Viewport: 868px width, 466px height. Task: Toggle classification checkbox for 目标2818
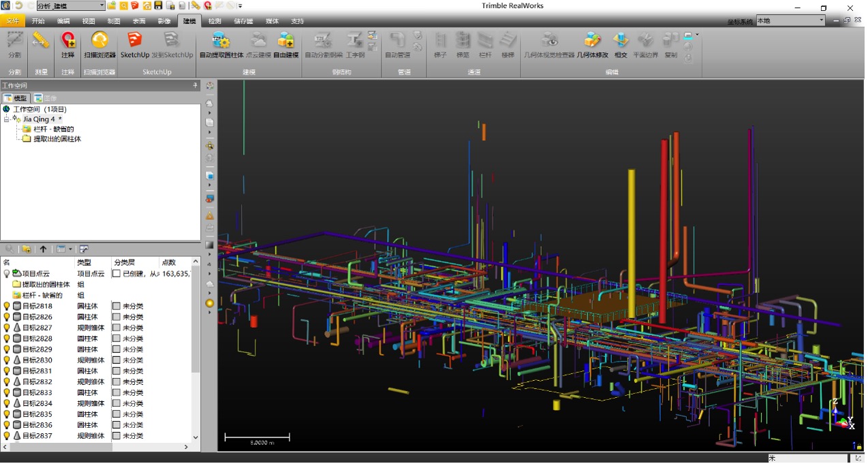pos(117,306)
